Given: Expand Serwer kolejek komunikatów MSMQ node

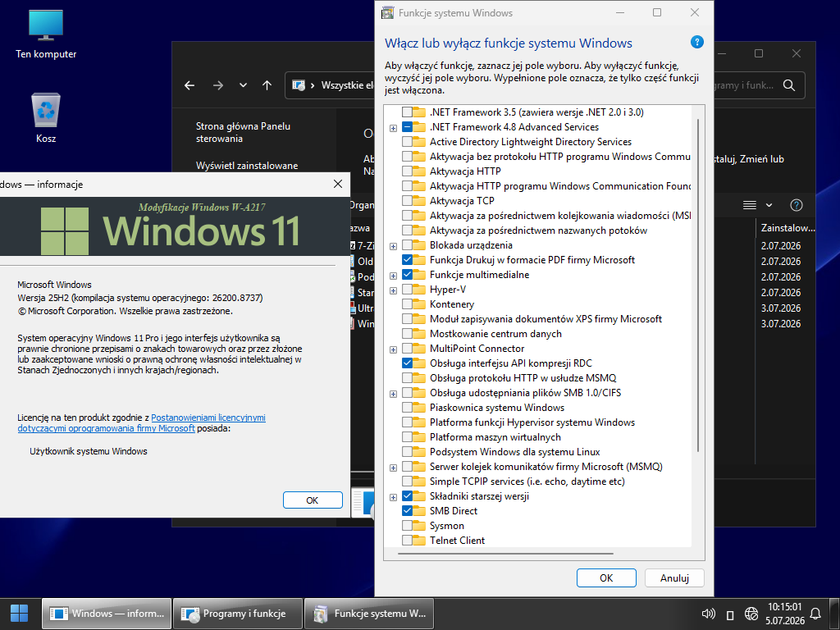Looking at the screenshot, I should 393,468.
